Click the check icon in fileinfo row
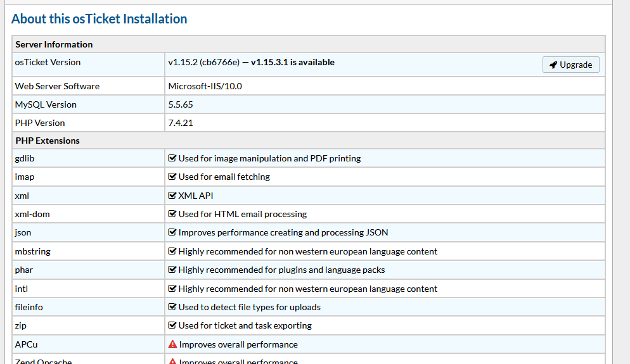The image size is (630, 364). tap(172, 307)
